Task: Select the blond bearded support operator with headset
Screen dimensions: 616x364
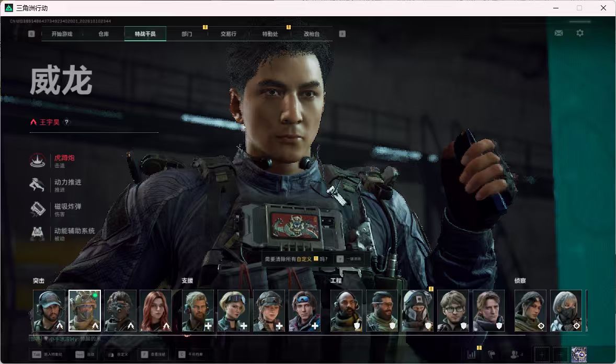Action: [x=198, y=311]
